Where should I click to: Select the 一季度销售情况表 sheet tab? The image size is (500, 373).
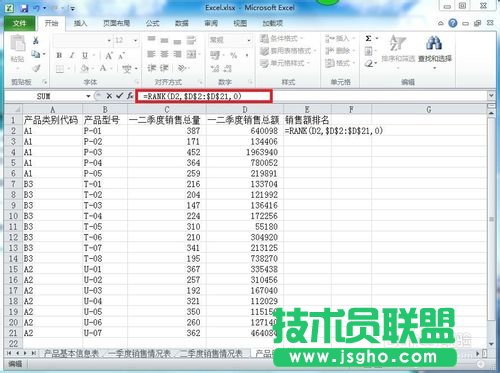[x=139, y=354]
